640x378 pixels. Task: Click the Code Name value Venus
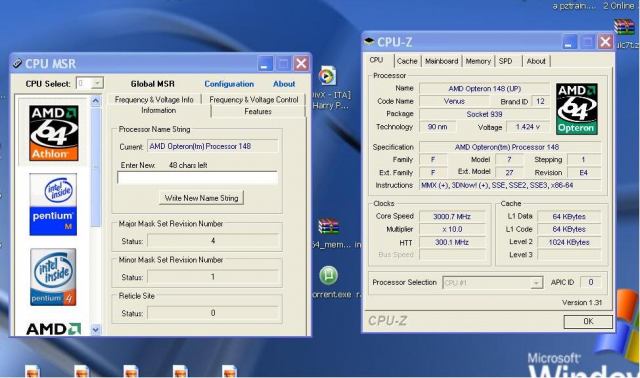pos(454,101)
